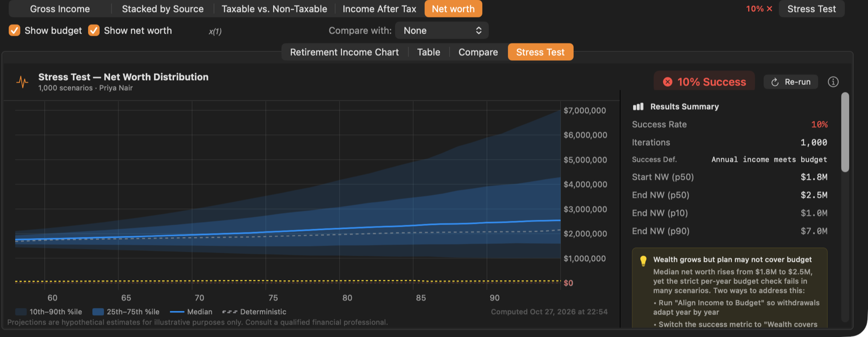Click the Iterations value 1,000

click(x=814, y=142)
